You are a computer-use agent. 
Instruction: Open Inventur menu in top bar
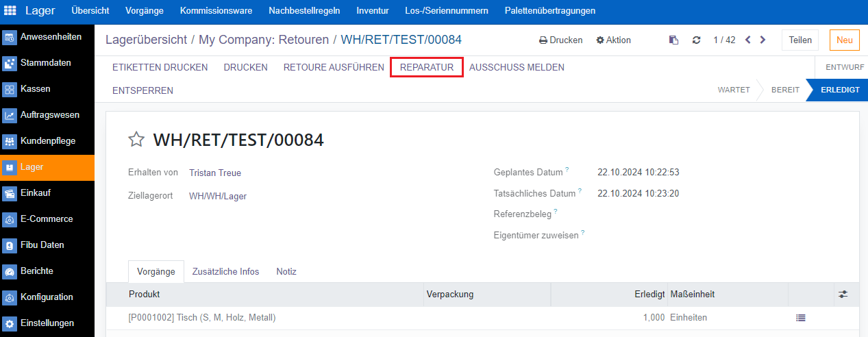pos(372,11)
